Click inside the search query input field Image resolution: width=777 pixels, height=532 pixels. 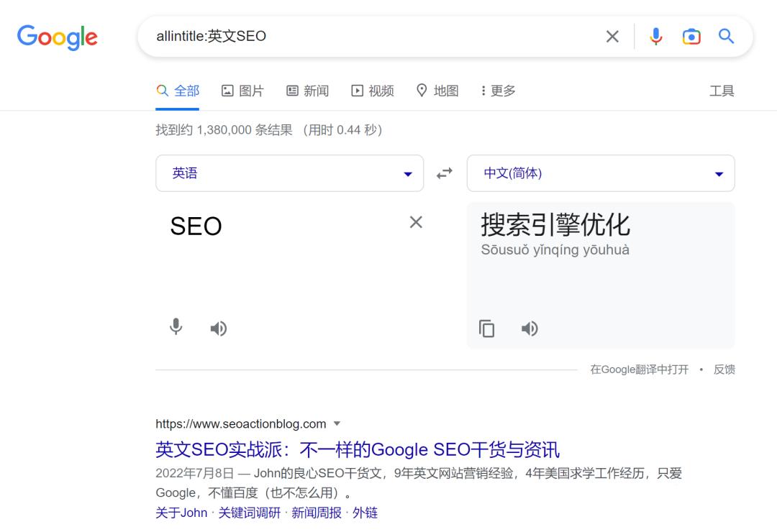click(x=360, y=36)
